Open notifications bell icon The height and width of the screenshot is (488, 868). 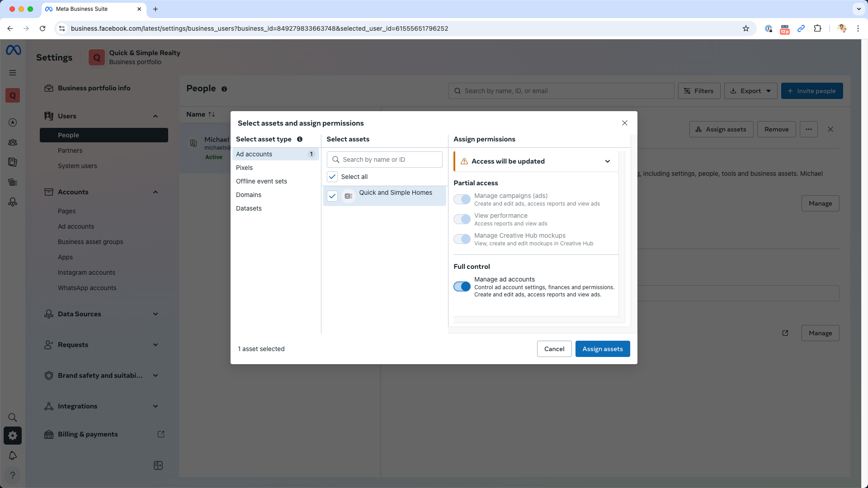pyautogui.click(x=13, y=455)
